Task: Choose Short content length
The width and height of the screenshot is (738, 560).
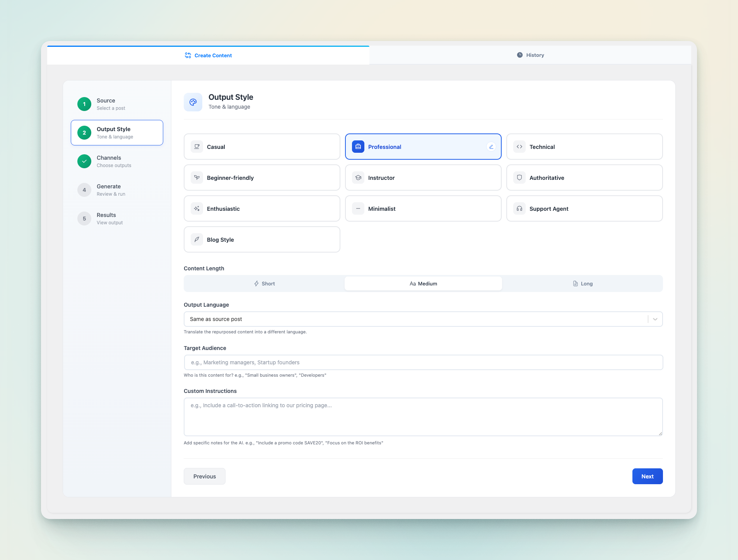Action: 264,283
